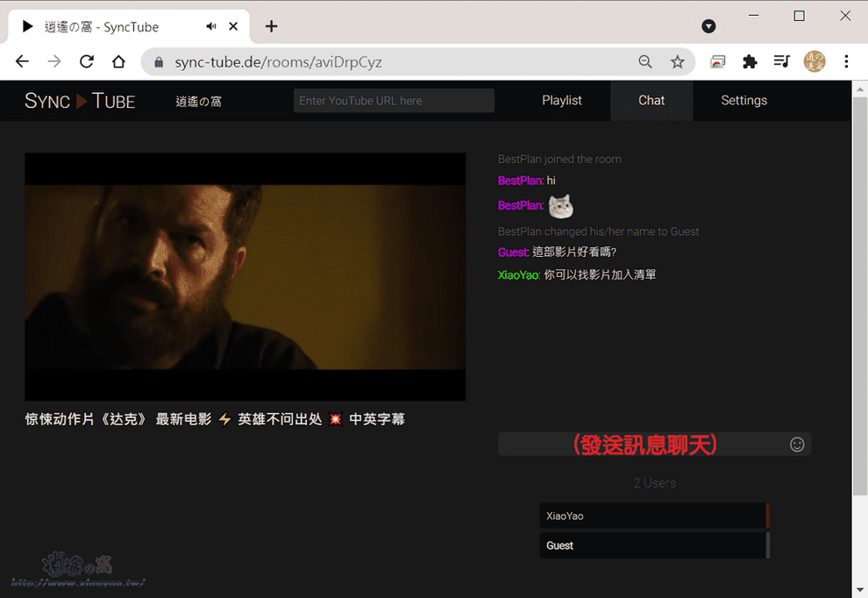Select the Chat tab
Image resolution: width=868 pixels, height=598 pixels.
[x=651, y=100]
